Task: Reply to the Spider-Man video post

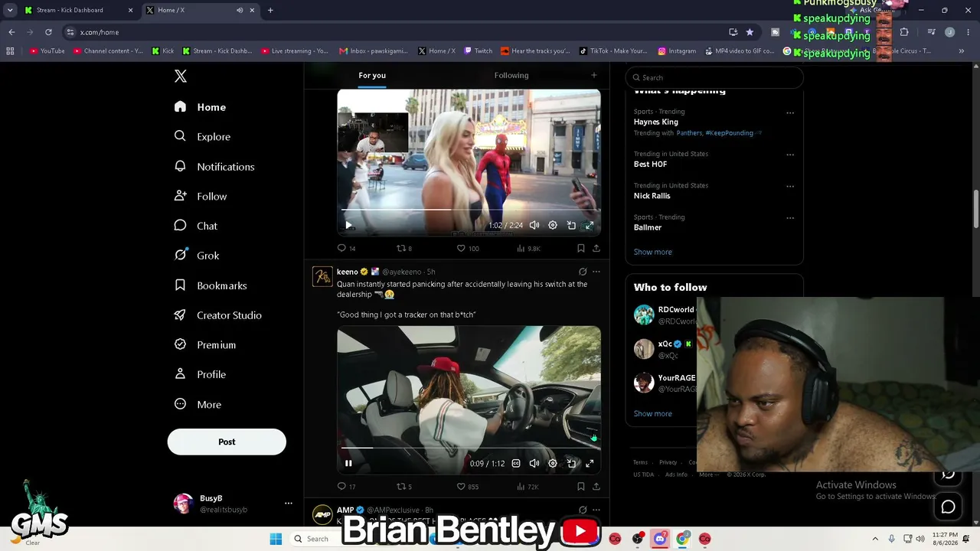Action: (347, 248)
